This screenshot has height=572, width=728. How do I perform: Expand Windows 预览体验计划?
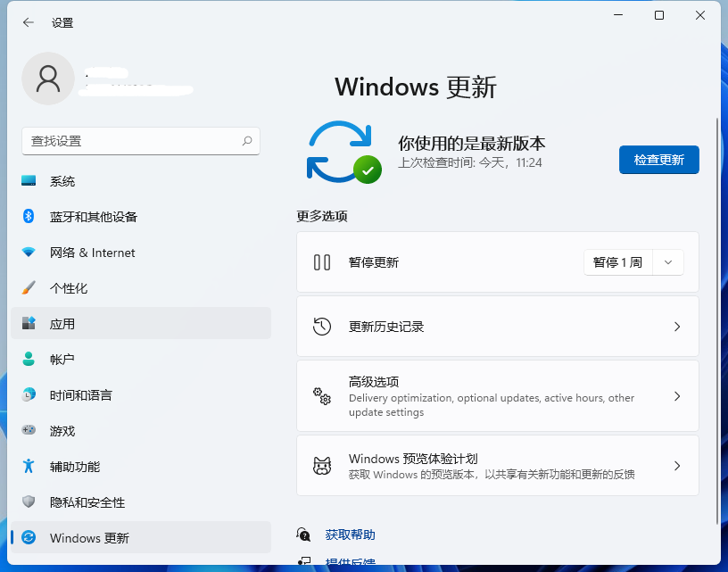pyautogui.click(x=497, y=465)
